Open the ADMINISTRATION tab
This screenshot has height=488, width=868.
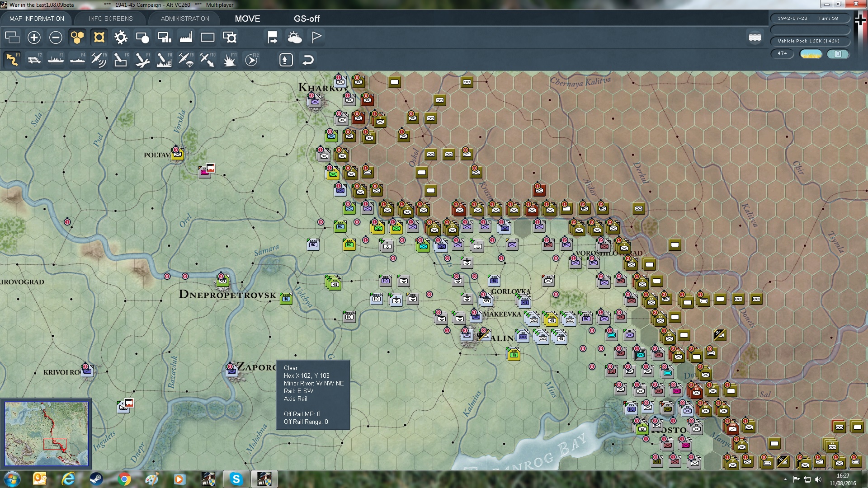click(x=185, y=19)
